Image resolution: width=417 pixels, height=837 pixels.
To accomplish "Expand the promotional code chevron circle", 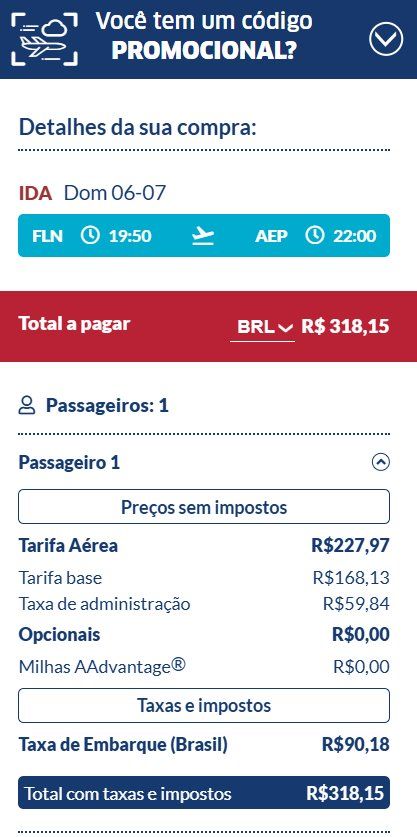I will pyautogui.click(x=386, y=38).
